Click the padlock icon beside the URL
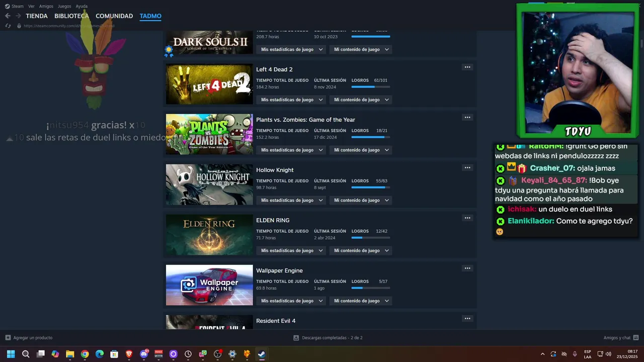The height and width of the screenshot is (362, 644). point(19,26)
